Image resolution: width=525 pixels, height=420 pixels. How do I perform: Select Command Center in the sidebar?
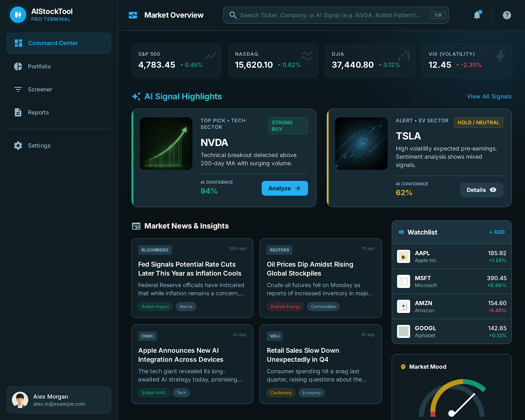tap(52, 43)
